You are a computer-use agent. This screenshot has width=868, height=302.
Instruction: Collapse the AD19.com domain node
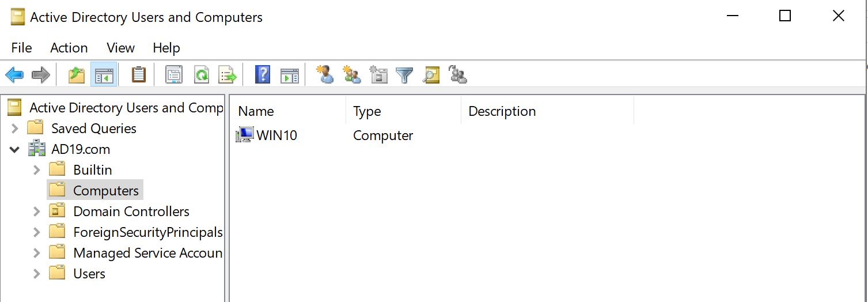pos(14,149)
